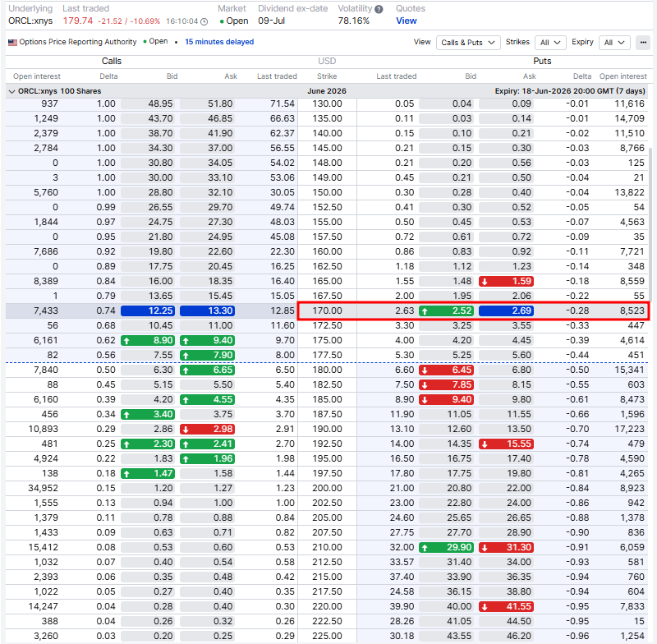
Task: Open the Strikes All dropdown
Action: point(550,43)
